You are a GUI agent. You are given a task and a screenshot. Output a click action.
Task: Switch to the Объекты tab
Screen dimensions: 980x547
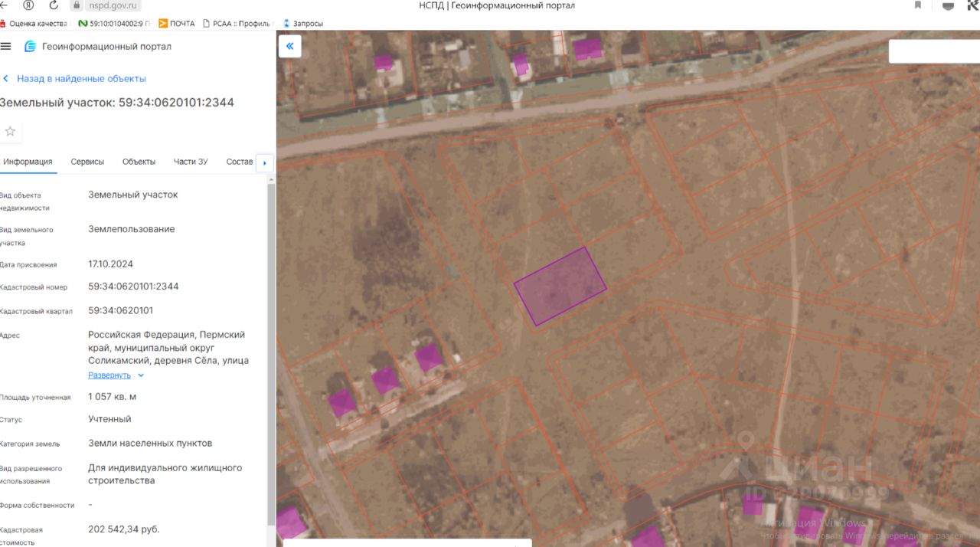(139, 162)
